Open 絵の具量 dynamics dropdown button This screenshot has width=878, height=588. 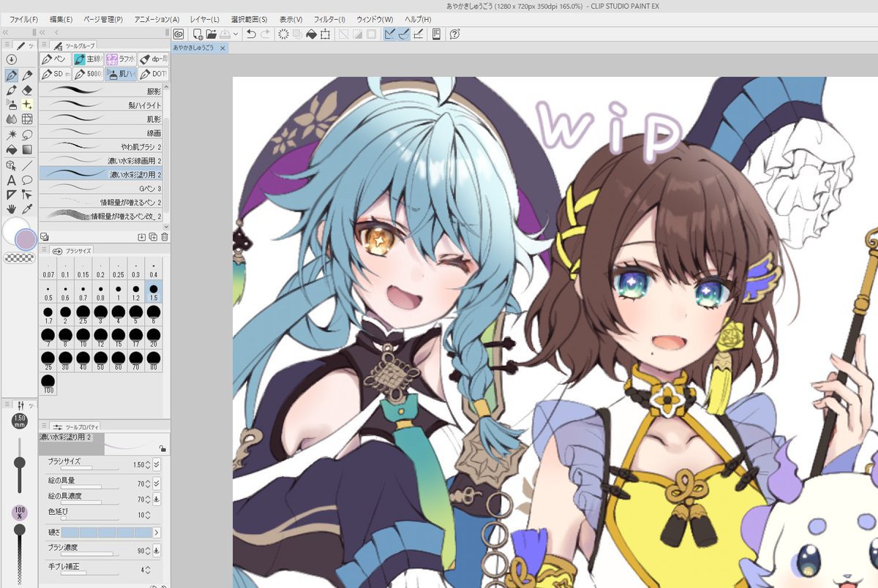(x=157, y=483)
